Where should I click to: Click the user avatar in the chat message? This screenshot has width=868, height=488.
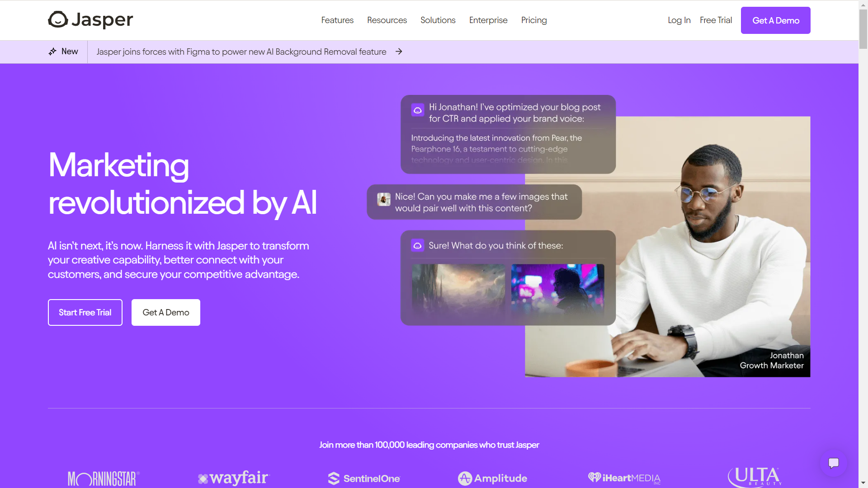tap(384, 199)
